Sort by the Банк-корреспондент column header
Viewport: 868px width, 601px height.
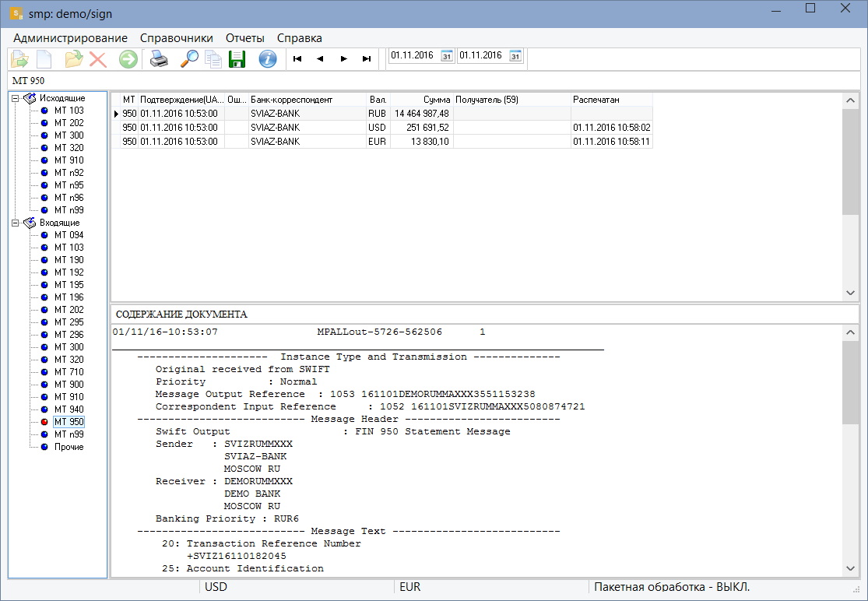(x=307, y=100)
